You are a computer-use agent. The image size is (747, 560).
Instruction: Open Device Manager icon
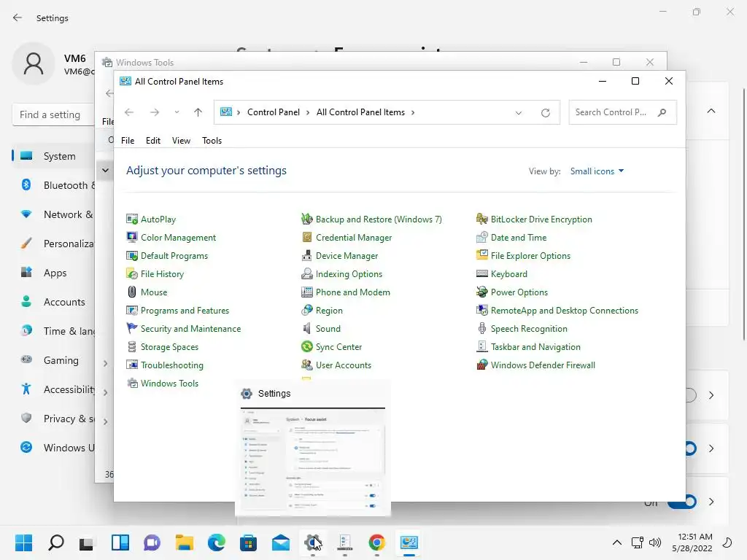pyautogui.click(x=307, y=256)
